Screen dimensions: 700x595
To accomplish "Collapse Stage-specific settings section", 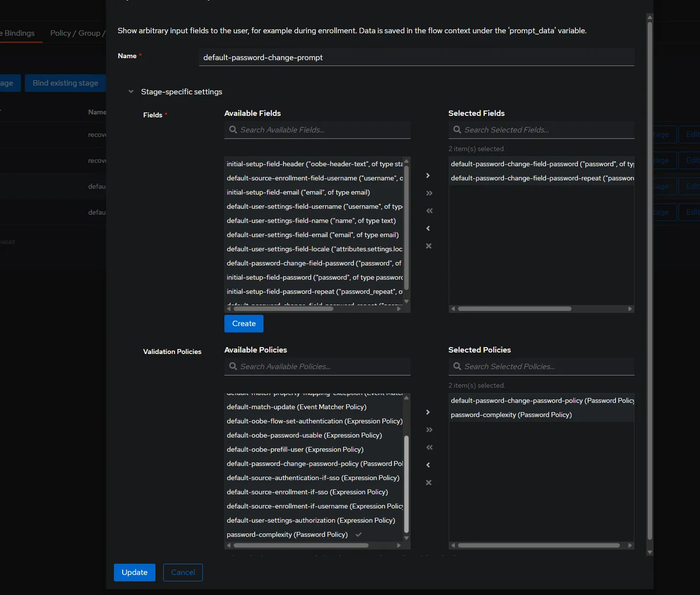I will (x=131, y=91).
